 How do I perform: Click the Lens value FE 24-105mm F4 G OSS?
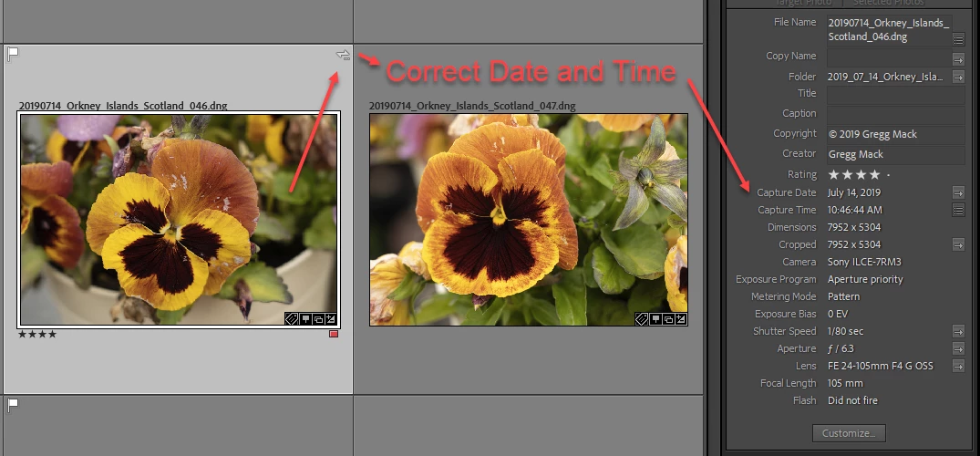(x=881, y=366)
